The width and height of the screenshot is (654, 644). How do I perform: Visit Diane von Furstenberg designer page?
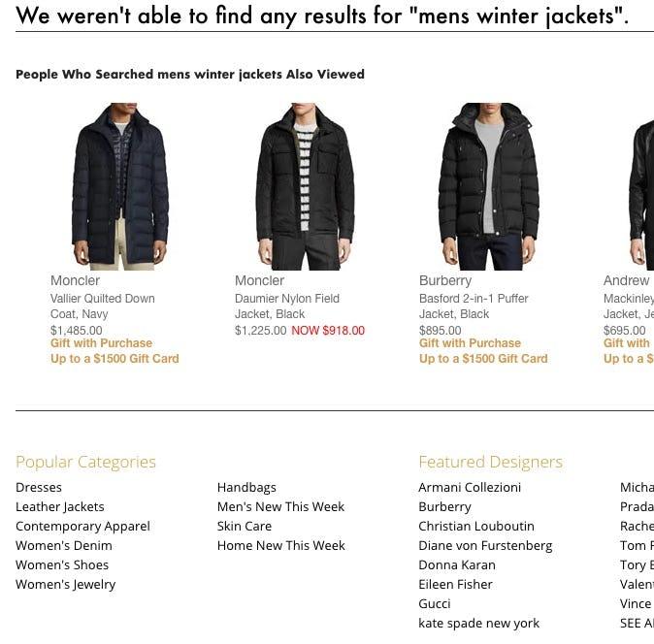[x=484, y=545]
